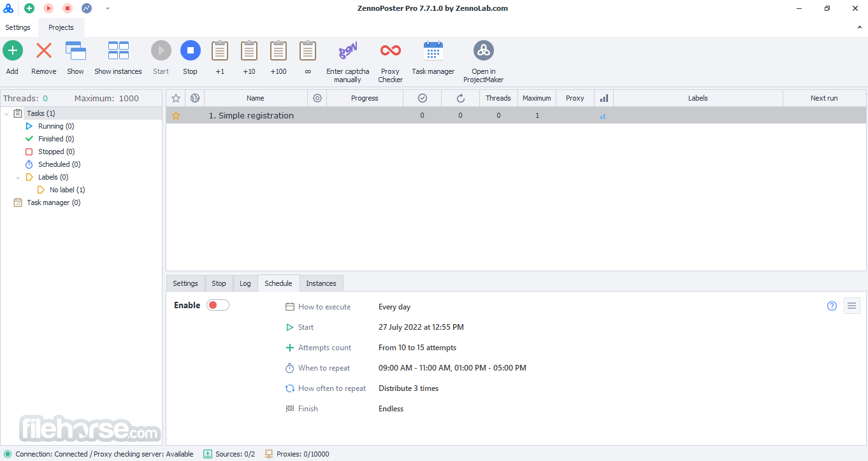
Task: Click the Show button in the ribbon
Action: click(x=75, y=58)
